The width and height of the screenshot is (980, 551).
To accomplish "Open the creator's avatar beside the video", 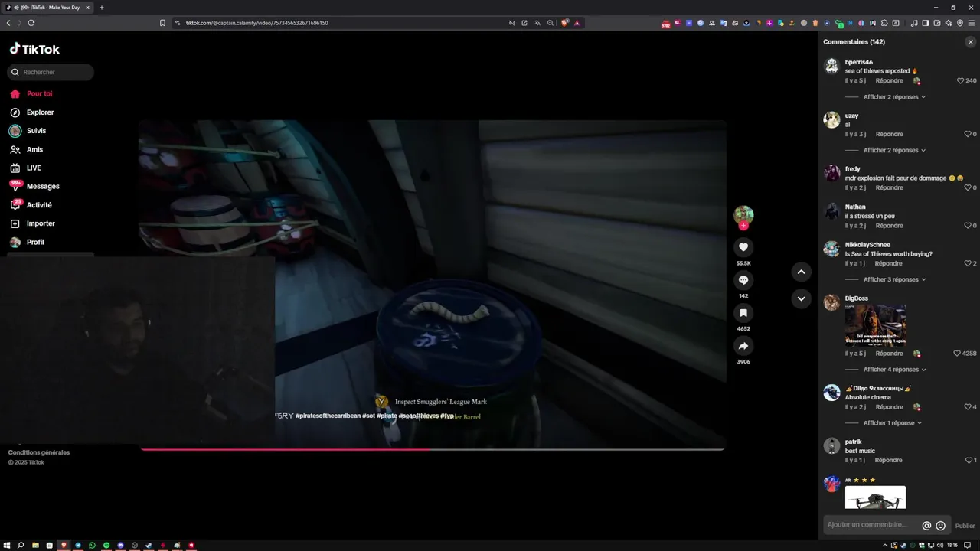I will click(743, 215).
